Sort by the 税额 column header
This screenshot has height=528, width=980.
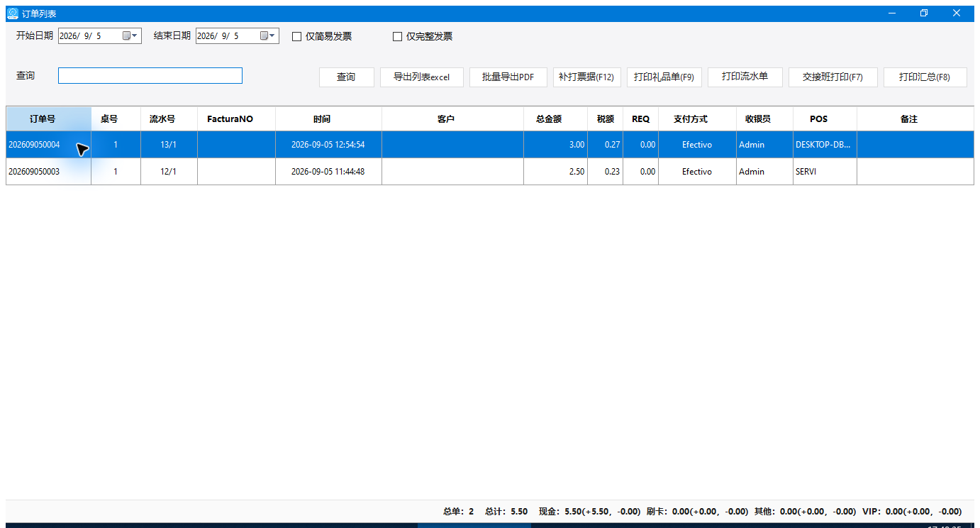click(606, 119)
